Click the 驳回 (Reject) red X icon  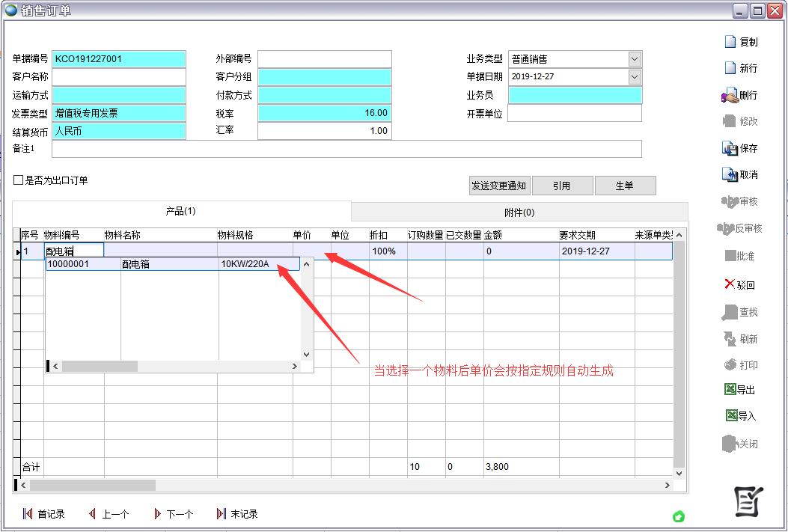(x=730, y=284)
